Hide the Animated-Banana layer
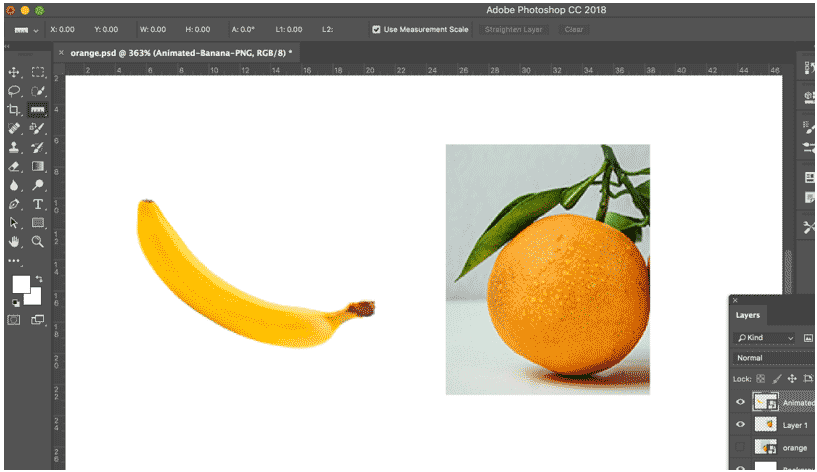The image size is (817, 472). coord(740,402)
